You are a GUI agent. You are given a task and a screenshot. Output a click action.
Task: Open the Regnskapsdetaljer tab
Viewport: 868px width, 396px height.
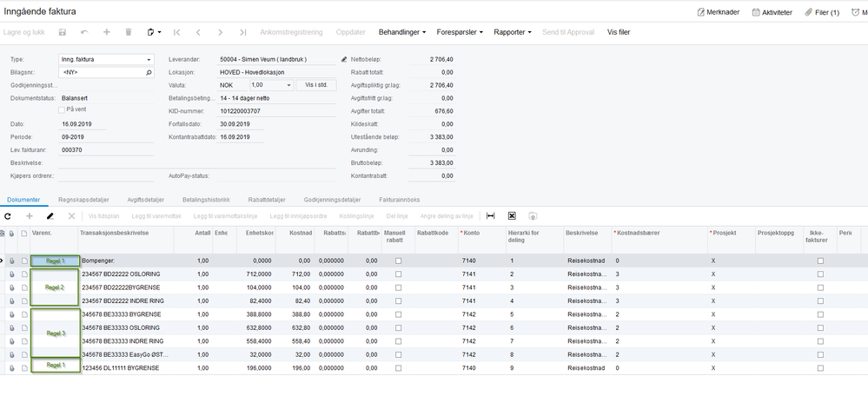pos(83,200)
